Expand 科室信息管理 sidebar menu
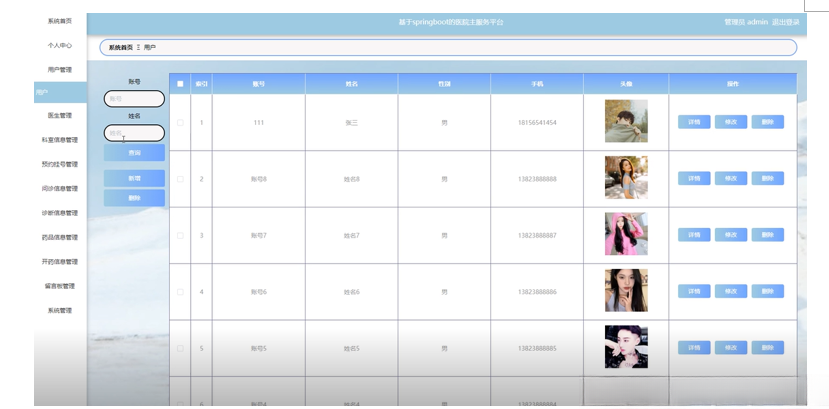Image resolution: width=829 pixels, height=409 pixels. [x=60, y=140]
